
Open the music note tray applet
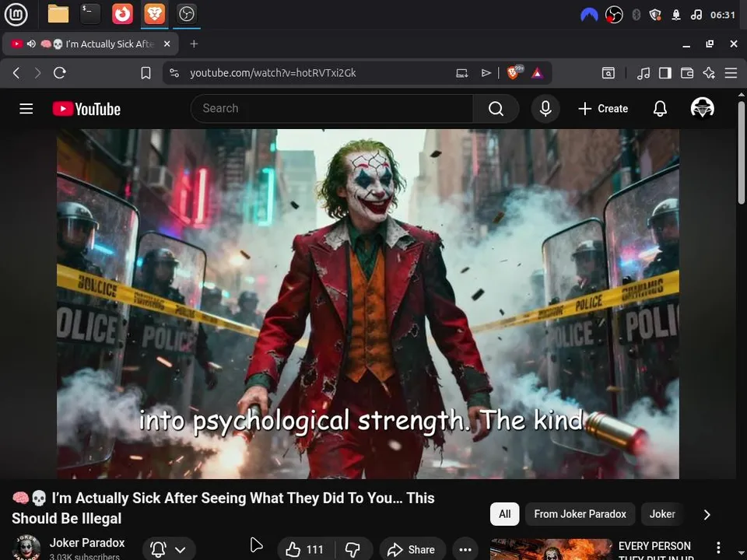click(696, 15)
